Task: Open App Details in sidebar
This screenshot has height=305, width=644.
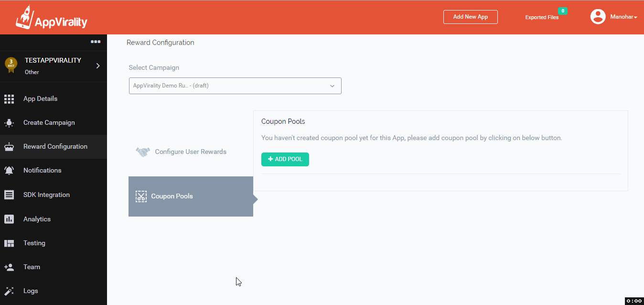Action: click(54, 99)
